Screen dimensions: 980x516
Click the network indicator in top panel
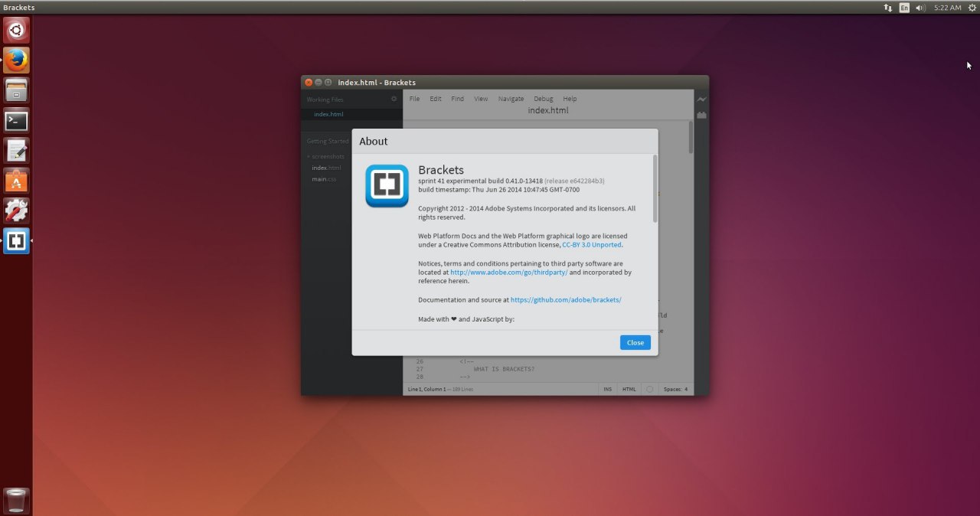887,8
